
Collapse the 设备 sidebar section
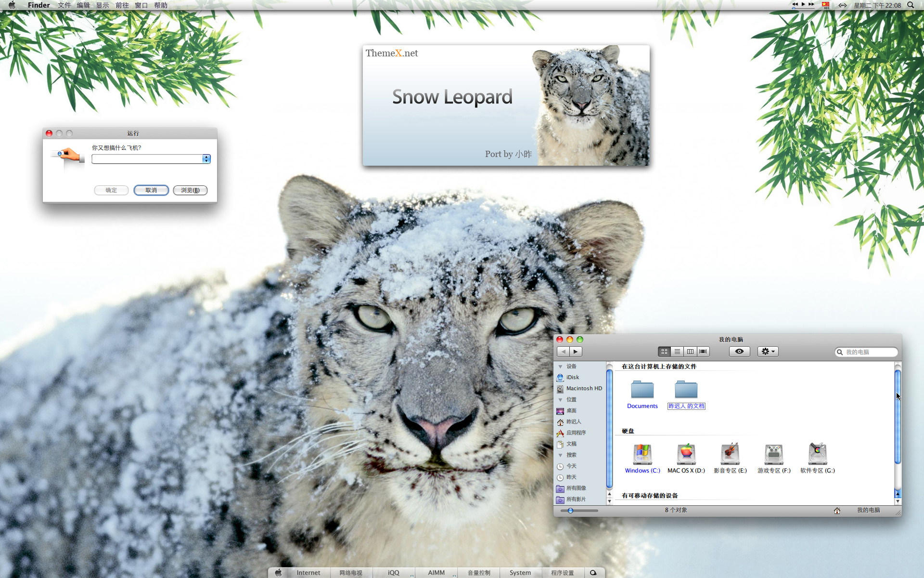click(x=560, y=367)
